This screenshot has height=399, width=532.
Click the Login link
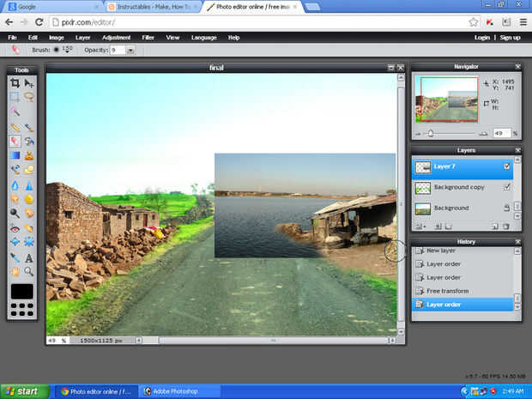482,38
